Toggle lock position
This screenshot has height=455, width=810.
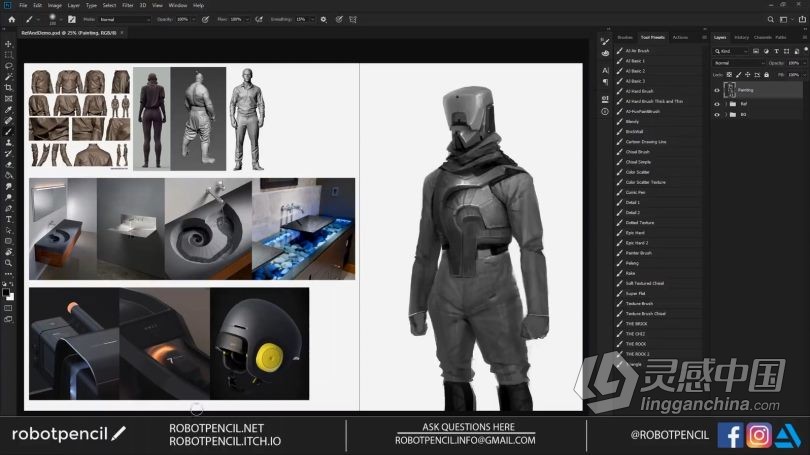[747, 75]
